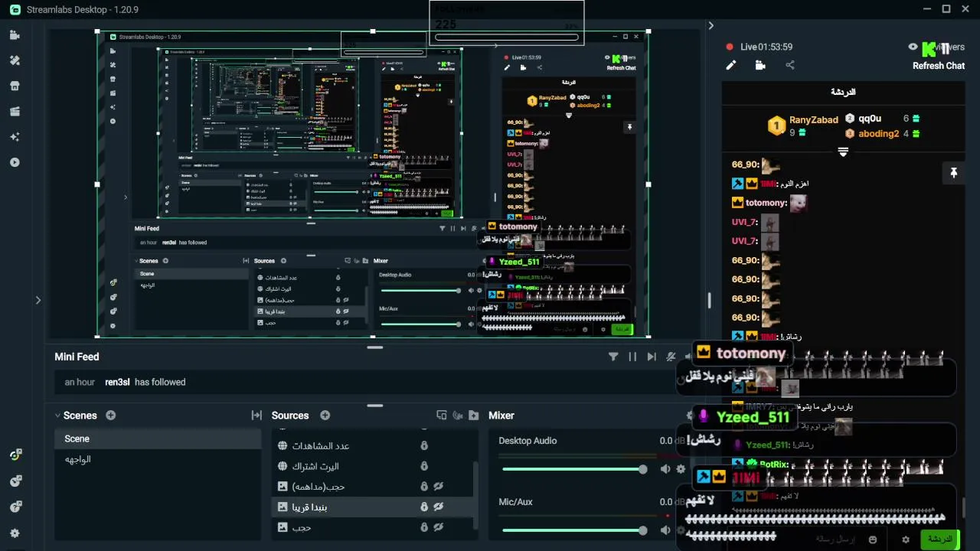Send message with green الدردشة button
Image resolution: width=980 pixels, height=551 pixels.
coord(939,540)
